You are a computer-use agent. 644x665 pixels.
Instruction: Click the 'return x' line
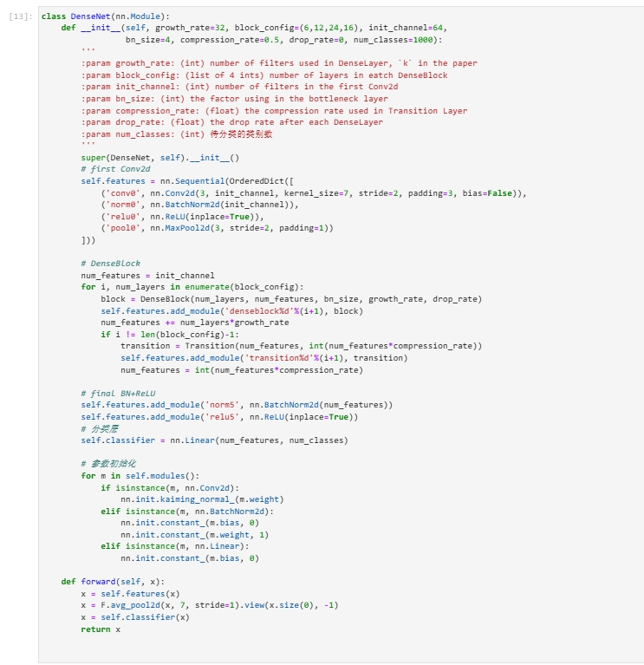(101, 629)
